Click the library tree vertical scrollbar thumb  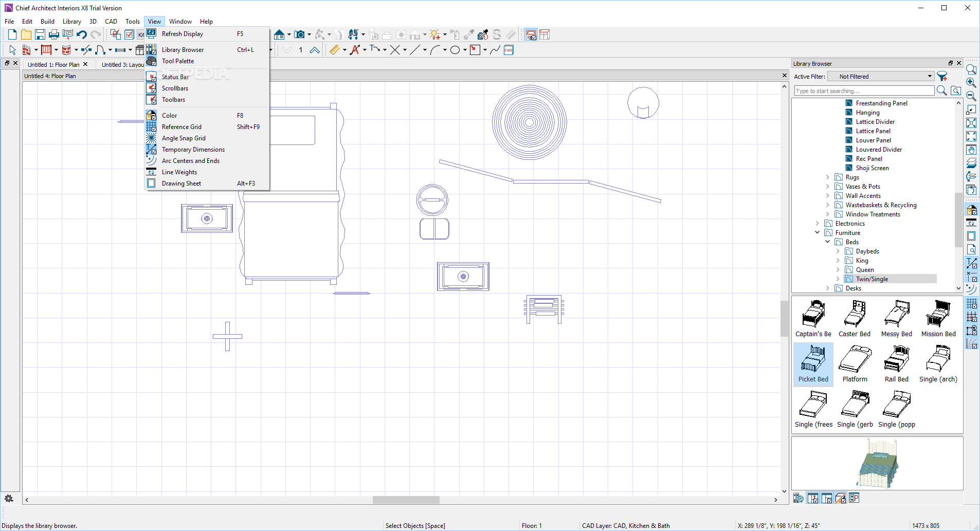click(958, 220)
